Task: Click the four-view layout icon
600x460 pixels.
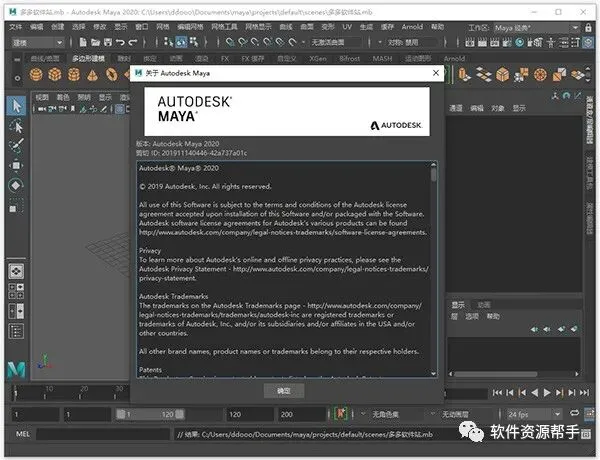Action: [16, 291]
